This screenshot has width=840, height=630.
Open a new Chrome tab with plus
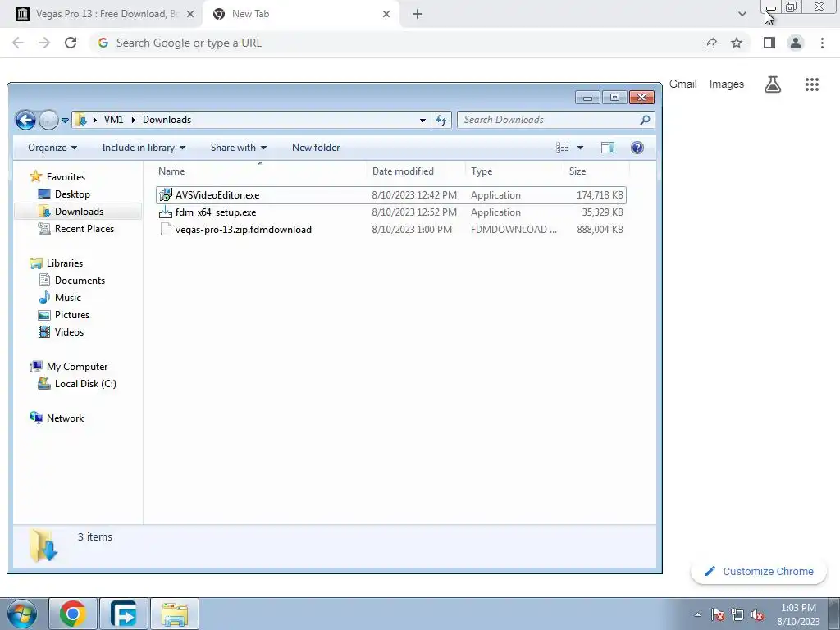418,14
